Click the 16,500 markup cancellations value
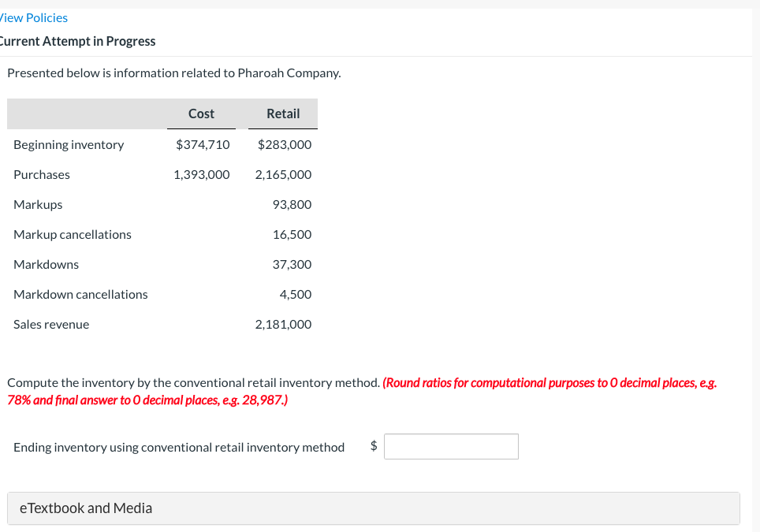 [292, 234]
